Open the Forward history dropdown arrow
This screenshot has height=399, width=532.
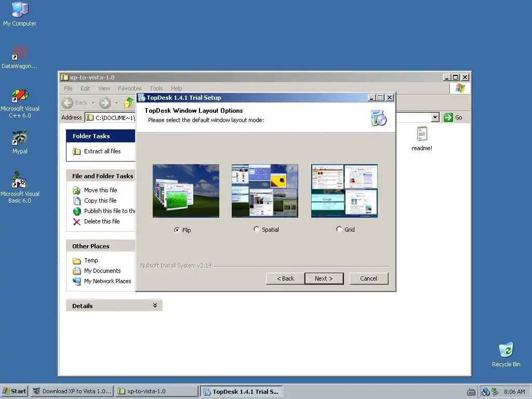click(x=117, y=103)
